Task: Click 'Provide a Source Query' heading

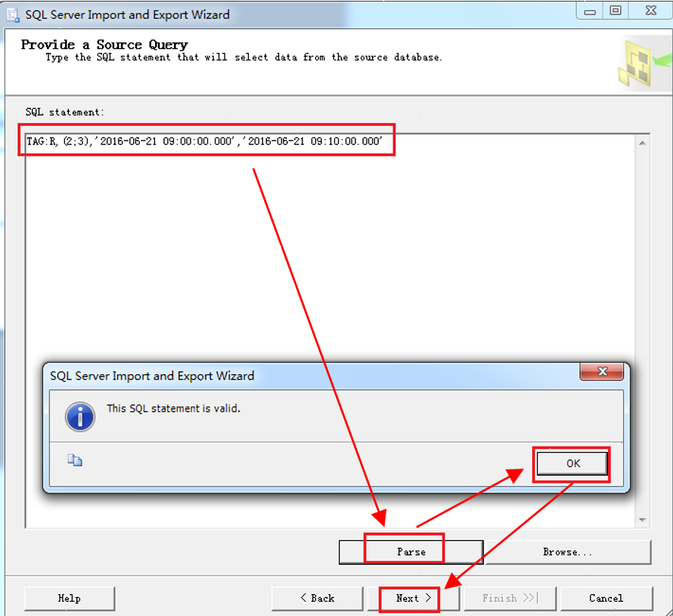Action: point(104,45)
